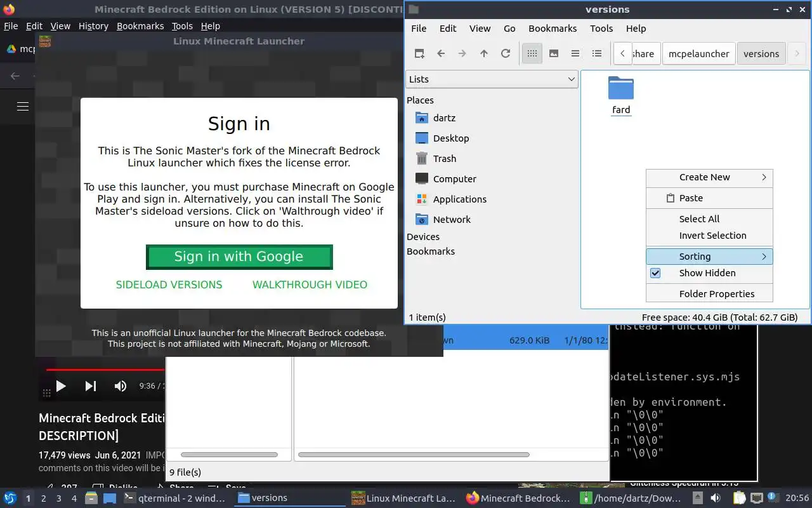Image resolution: width=812 pixels, height=508 pixels.
Task: Open /home/dartz/Dow... archive taskbar entry
Action: pyautogui.click(x=632, y=498)
